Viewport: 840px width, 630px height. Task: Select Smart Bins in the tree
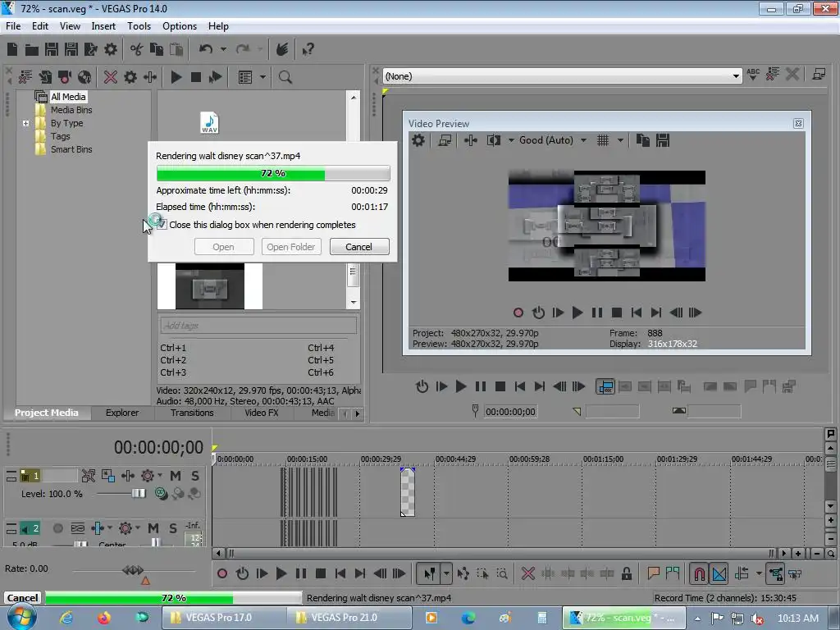[71, 149]
